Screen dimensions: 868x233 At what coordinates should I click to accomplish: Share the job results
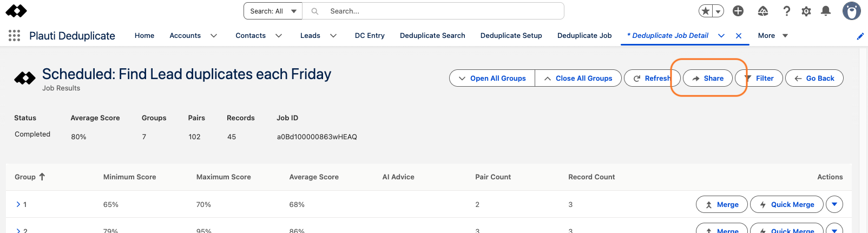708,78
